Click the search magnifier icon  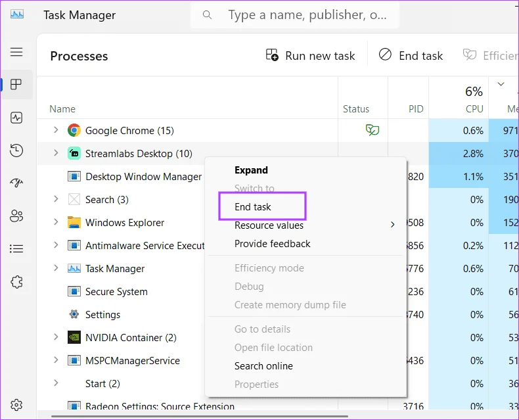coord(207,14)
